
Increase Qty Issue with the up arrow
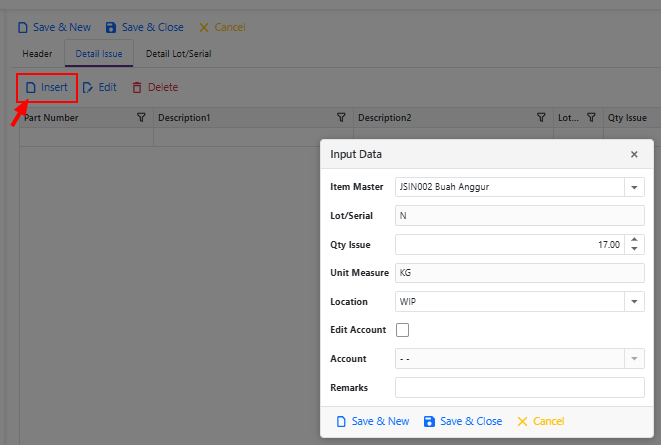634,239
